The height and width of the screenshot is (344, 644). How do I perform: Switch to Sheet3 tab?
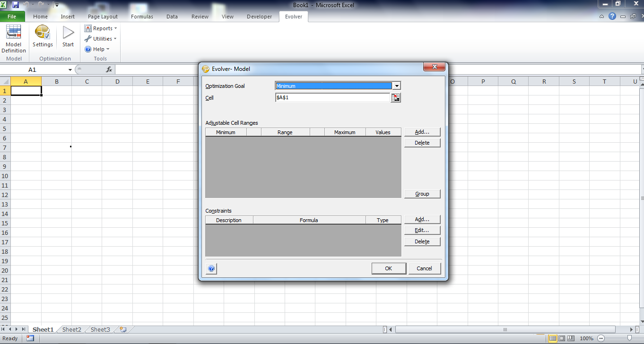[x=100, y=329]
